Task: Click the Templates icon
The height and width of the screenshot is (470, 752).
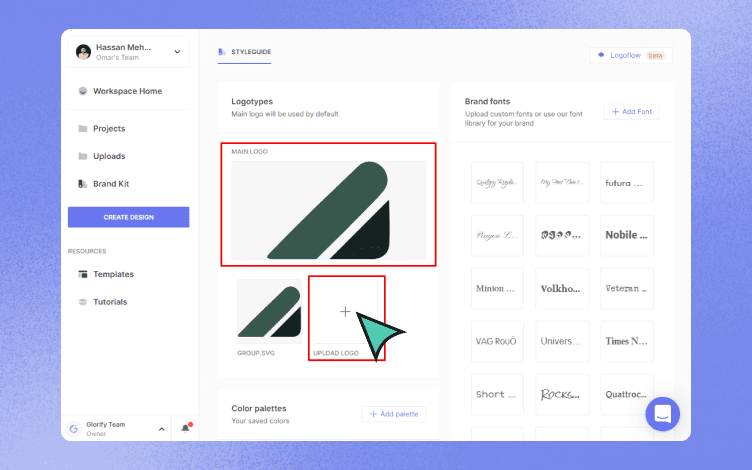Action: 82,274
